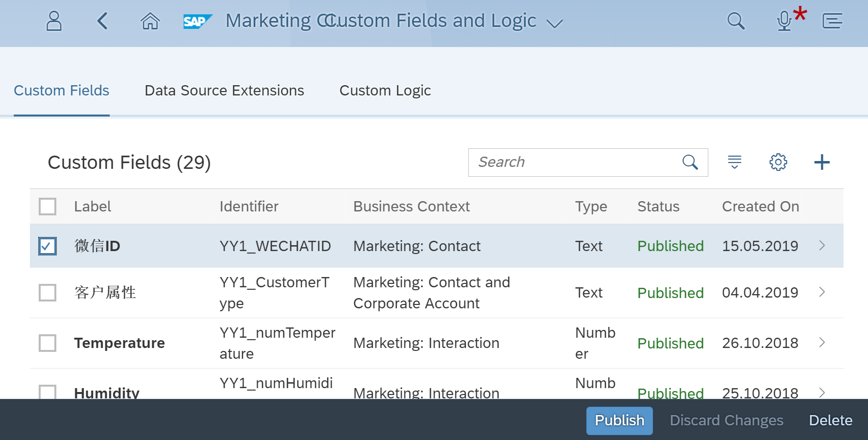Click the SAP logo
The image size is (868, 440).
coord(197,22)
